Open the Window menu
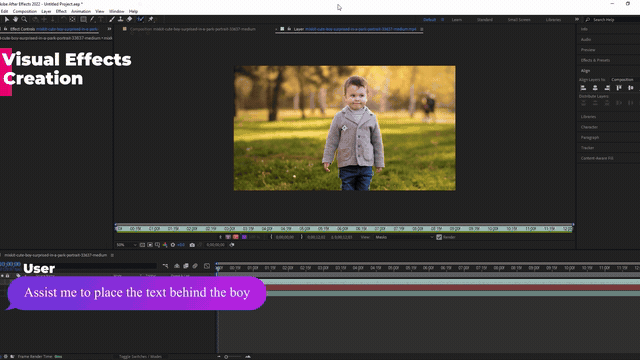The height and width of the screenshot is (360, 640). 116,11
